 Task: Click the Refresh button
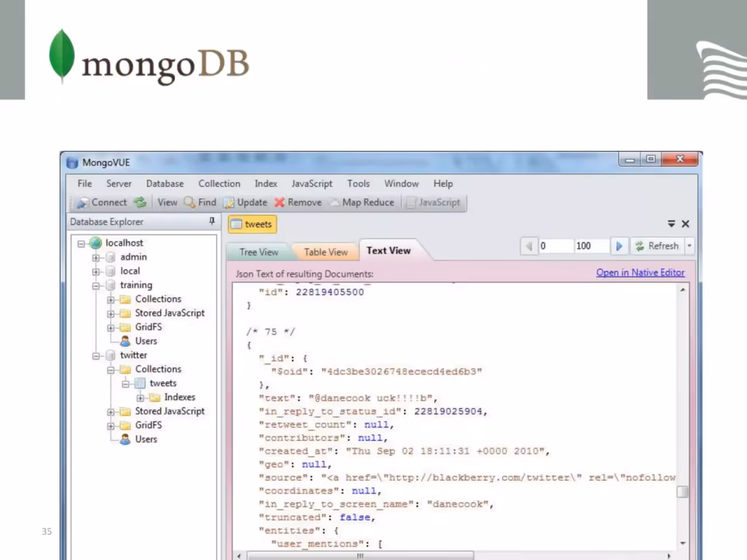coord(657,246)
